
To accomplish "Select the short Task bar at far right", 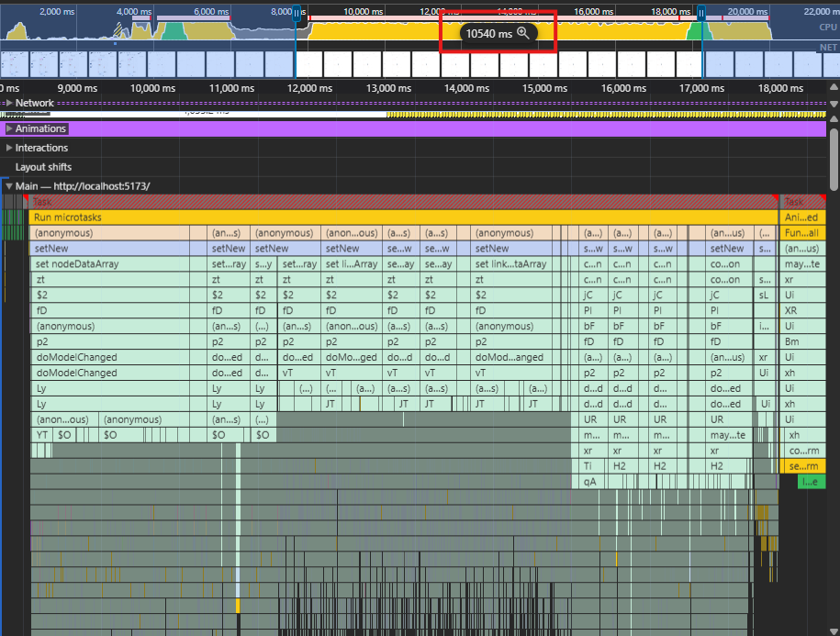I will coord(802,202).
